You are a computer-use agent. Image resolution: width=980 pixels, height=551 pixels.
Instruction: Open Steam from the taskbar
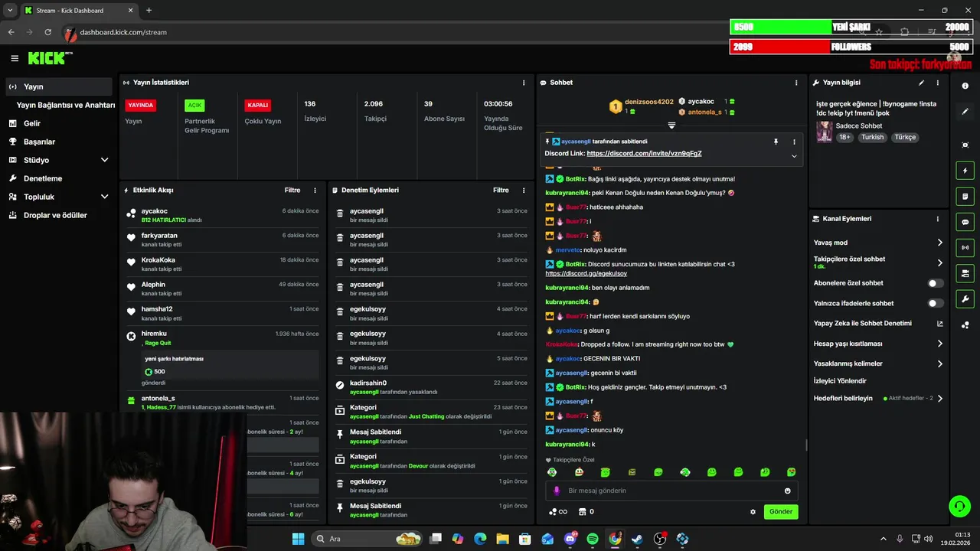[x=637, y=539]
